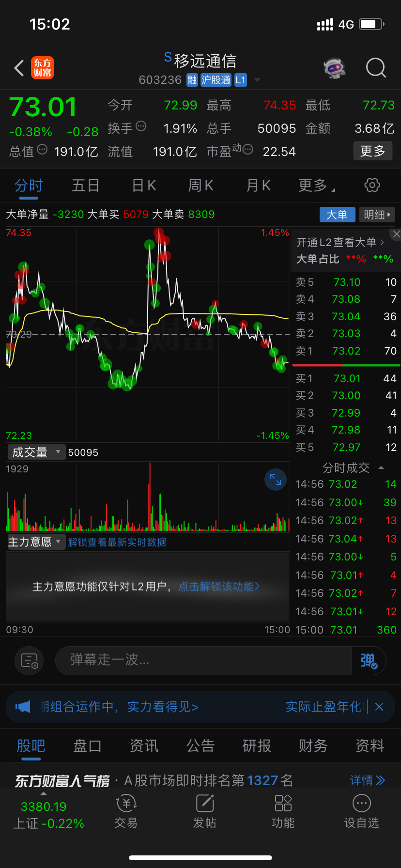Tap 卖5 price 73.10 row

click(x=346, y=282)
